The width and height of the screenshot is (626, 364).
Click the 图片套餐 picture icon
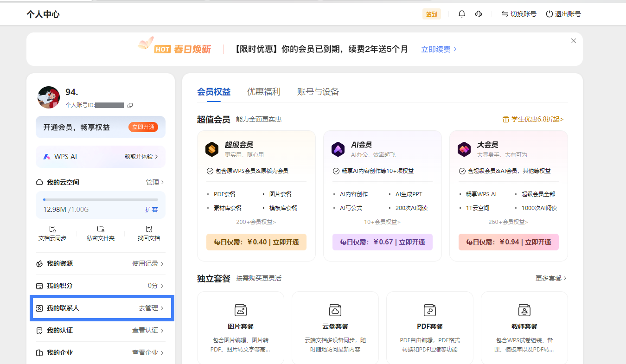[241, 310]
